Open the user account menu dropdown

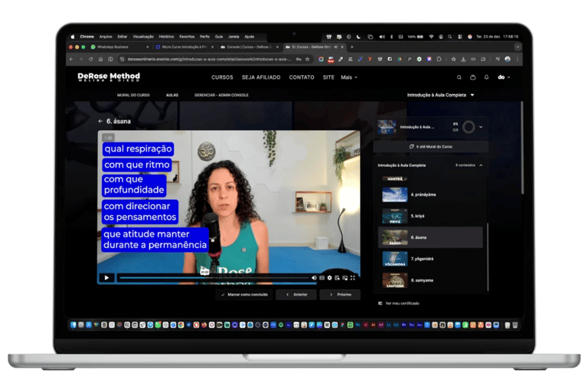(504, 77)
